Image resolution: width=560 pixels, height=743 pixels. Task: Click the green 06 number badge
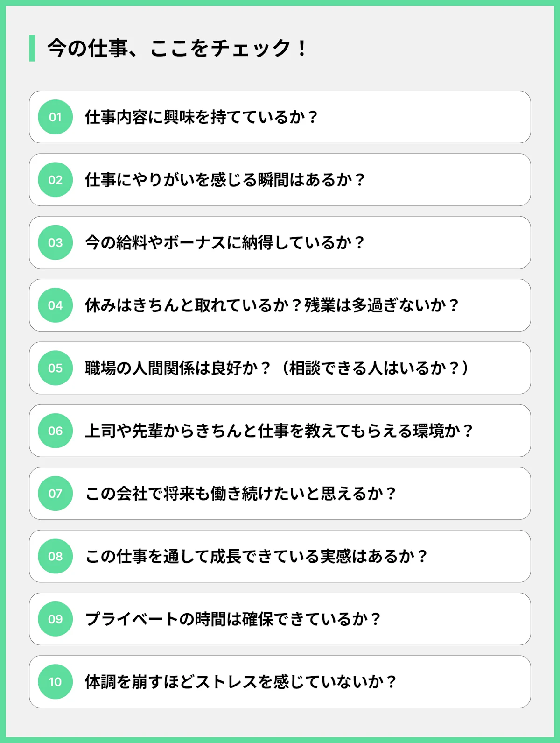(55, 431)
